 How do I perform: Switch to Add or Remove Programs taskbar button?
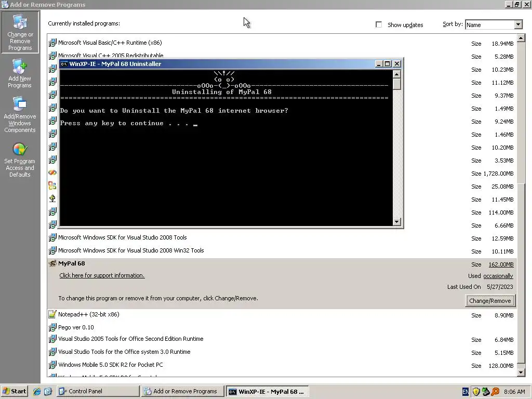pos(183,391)
